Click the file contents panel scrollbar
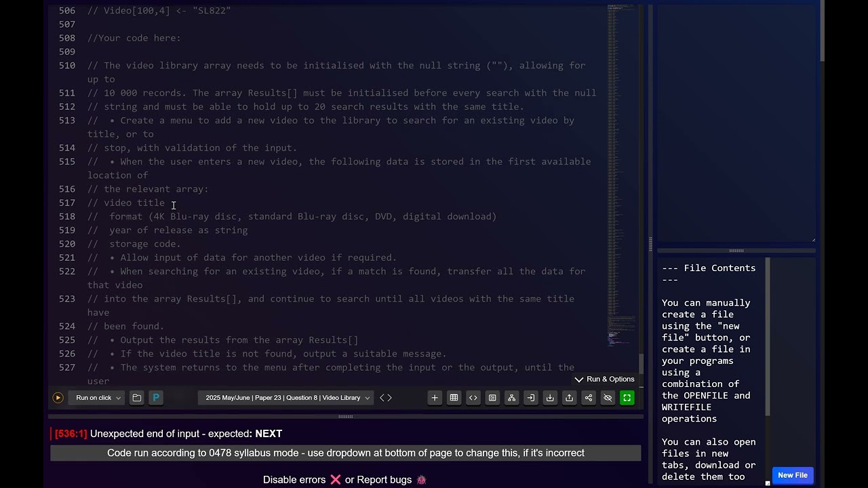868x488 pixels. 768,336
